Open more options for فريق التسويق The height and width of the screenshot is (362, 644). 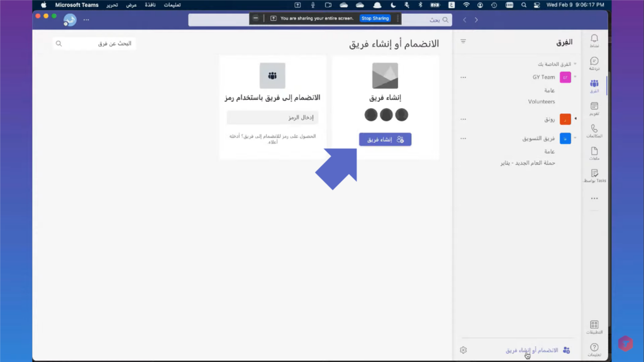(464, 138)
